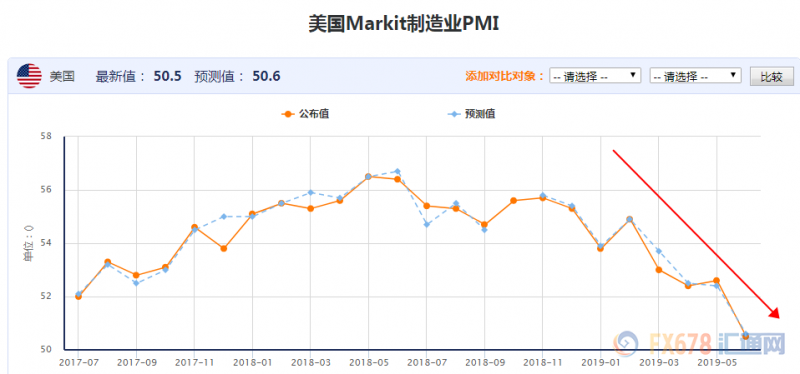This screenshot has width=800, height=374.
Task: Toggle the 预测值 legend series
Action: [x=471, y=114]
